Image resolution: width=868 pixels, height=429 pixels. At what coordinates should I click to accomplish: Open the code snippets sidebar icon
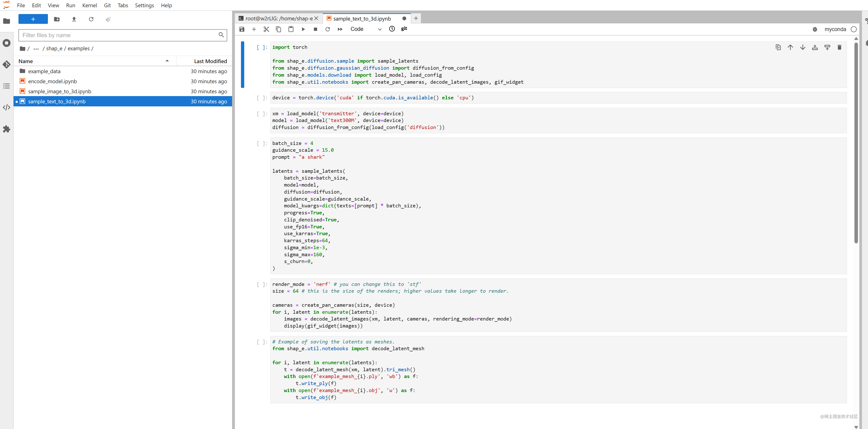[x=6, y=108]
